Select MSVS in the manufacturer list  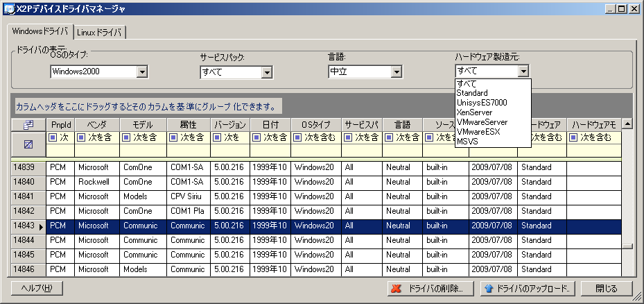coord(494,141)
